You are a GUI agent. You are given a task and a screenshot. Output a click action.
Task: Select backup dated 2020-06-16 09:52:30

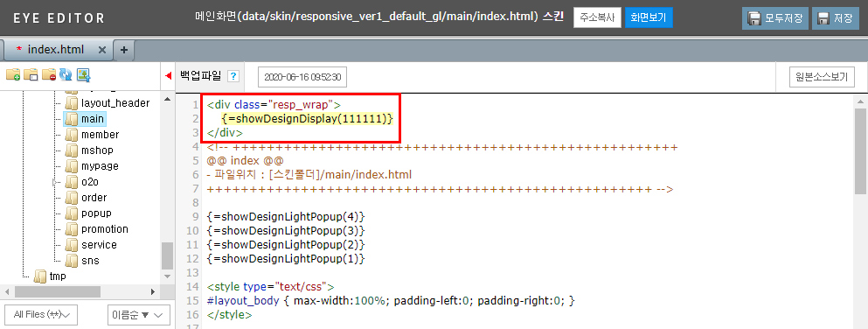click(x=302, y=77)
